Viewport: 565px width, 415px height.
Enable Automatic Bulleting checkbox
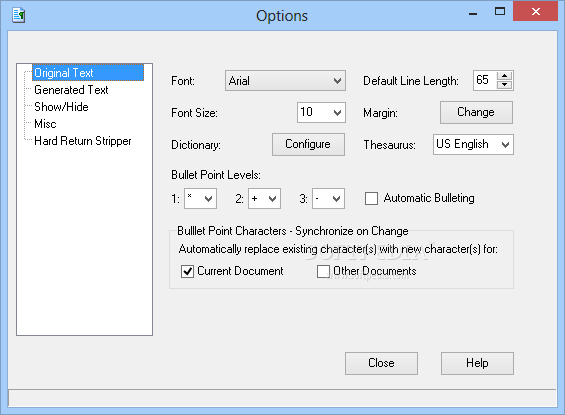pyautogui.click(x=372, y=198)
